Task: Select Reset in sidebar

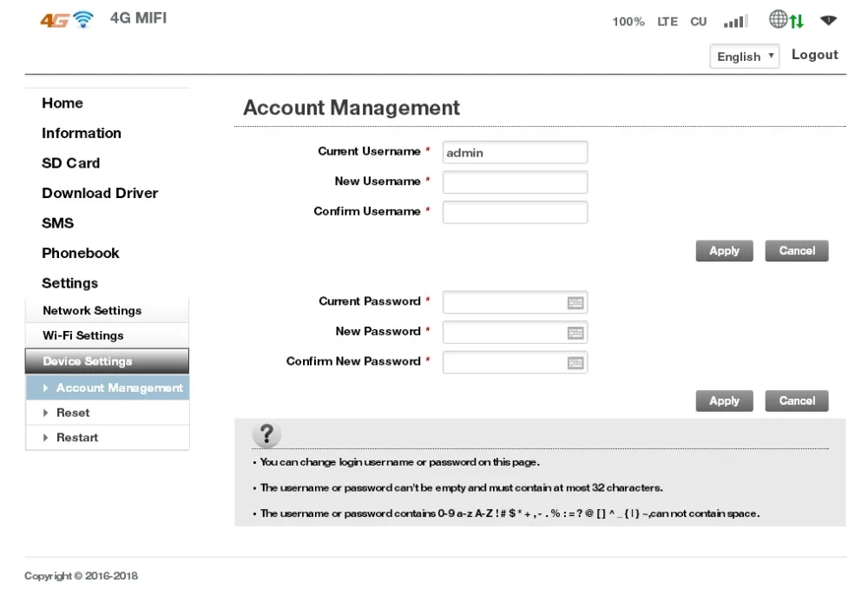Action: tap(108, 413)
